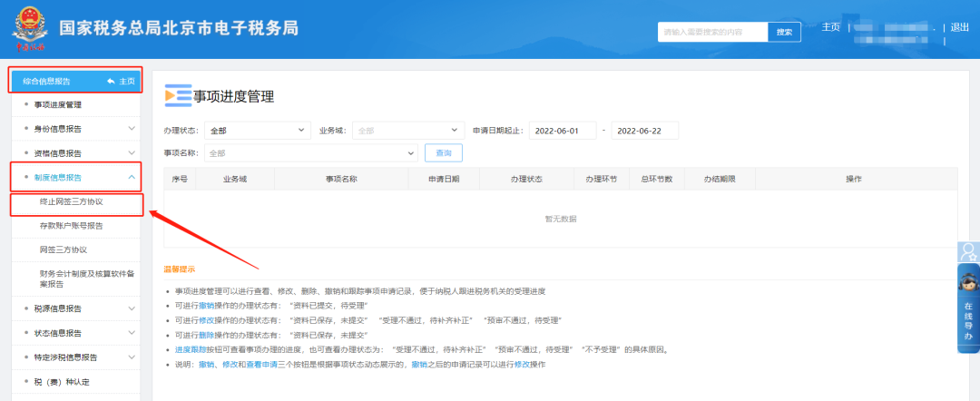Click the 暂无数据 empty table text
The width and height of the screenshot is (980, 401).
[561, 220]
